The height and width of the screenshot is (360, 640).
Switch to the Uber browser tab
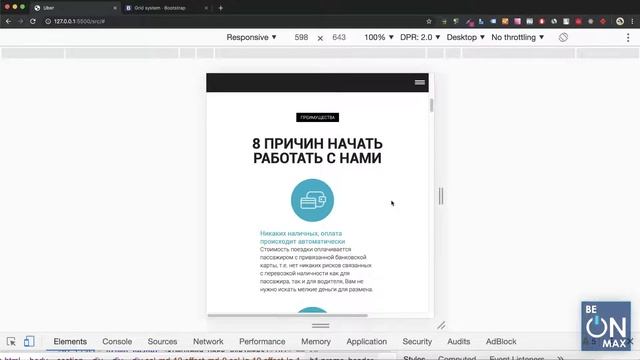click(x=76, y=8)
